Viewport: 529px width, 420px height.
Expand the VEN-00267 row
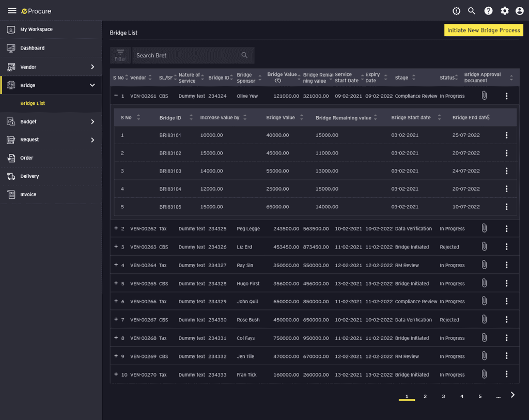click(x=116, y=319)
